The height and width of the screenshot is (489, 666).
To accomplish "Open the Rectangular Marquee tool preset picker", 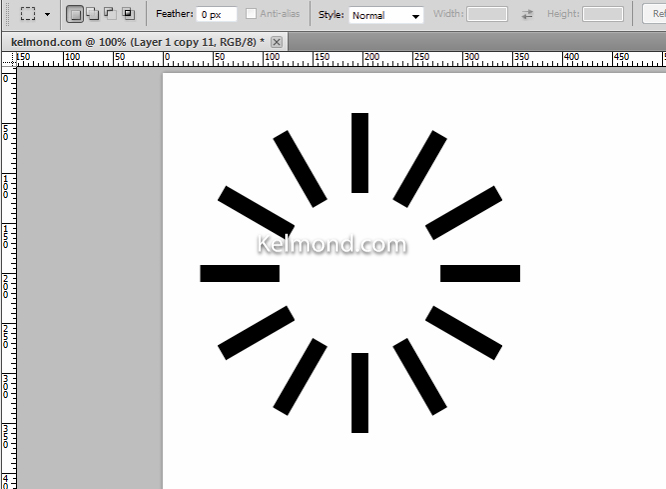I will (x=48, y=14).
